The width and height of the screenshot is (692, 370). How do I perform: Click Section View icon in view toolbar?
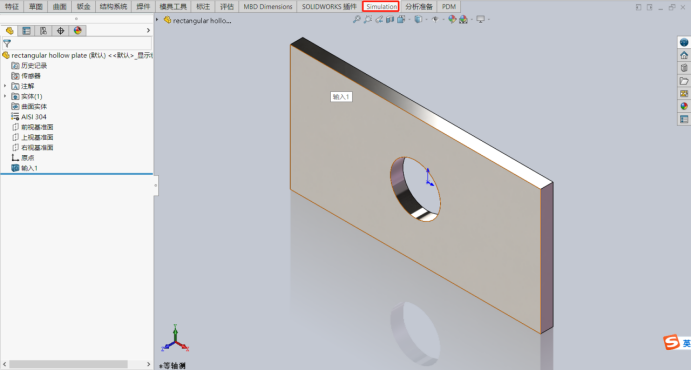pos(390,19)
